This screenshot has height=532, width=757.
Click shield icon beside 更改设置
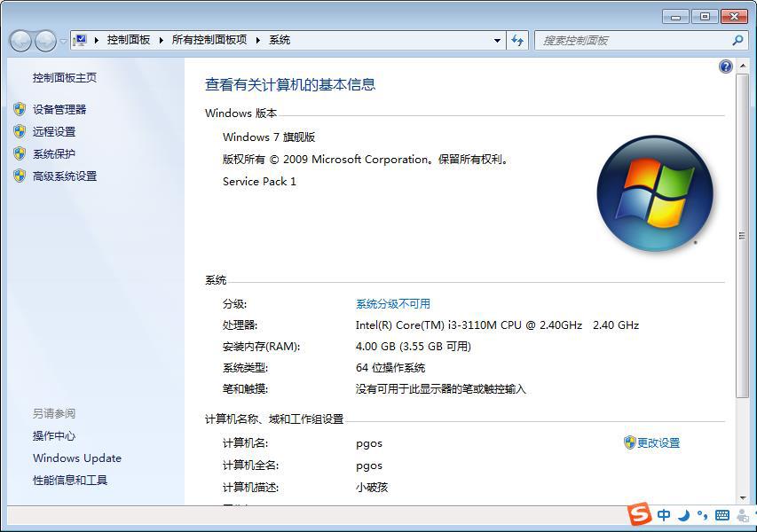pos(629,442)
